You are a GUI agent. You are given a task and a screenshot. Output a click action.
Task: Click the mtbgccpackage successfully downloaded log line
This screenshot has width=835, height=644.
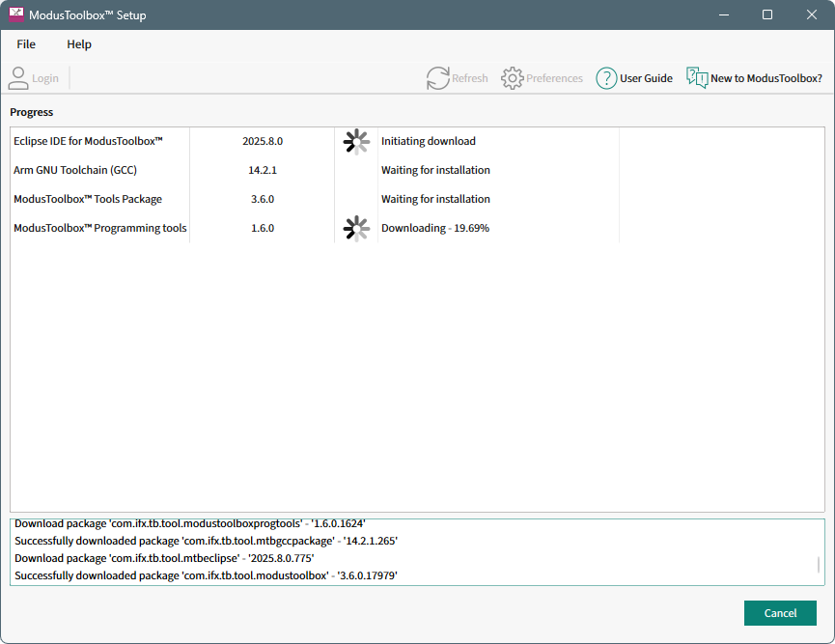pyautogui.click(x=206, y=541)
